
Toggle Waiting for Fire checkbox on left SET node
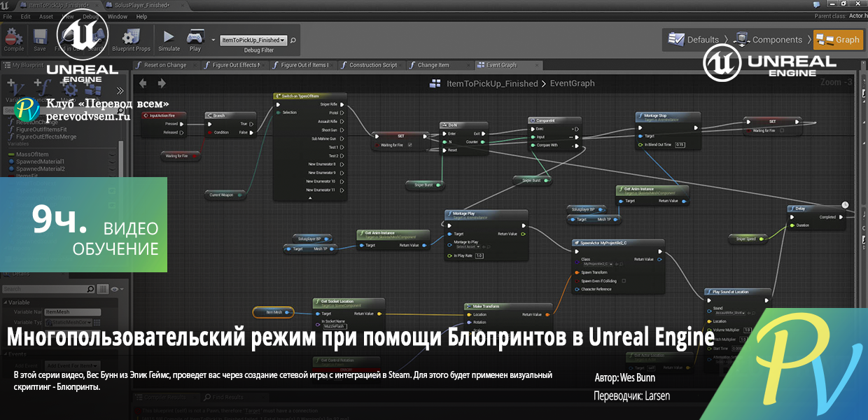click(x=409, y=145)
